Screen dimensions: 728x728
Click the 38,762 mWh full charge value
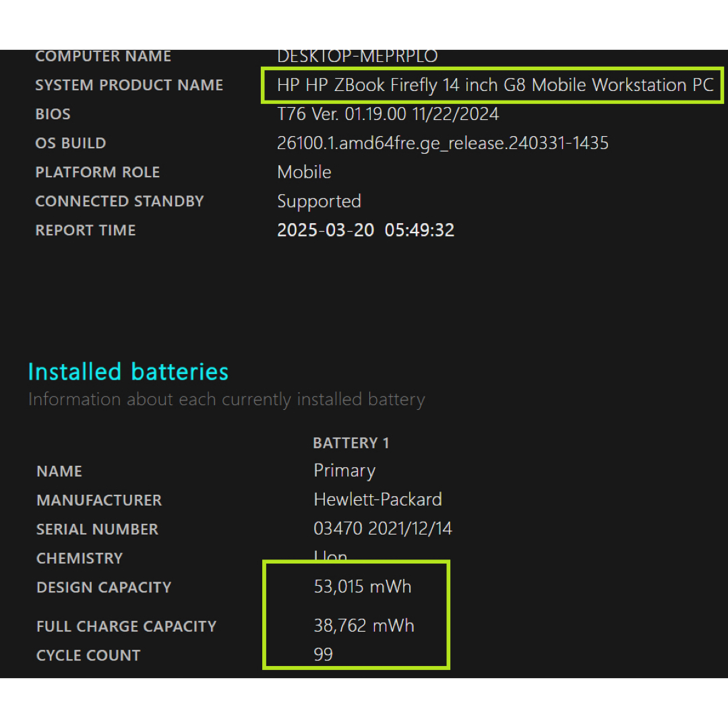point(363,626)
